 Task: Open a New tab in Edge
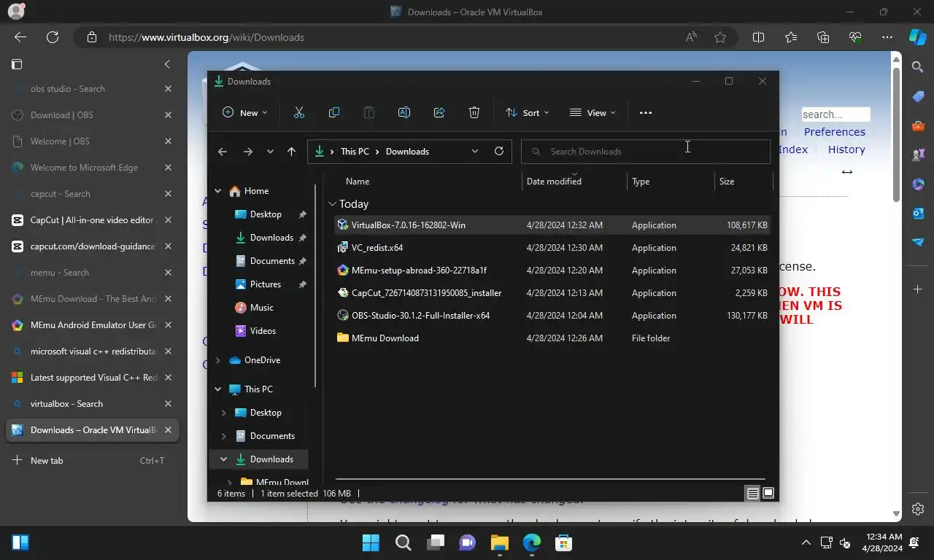pyautogui.click(x=92, y=461)
